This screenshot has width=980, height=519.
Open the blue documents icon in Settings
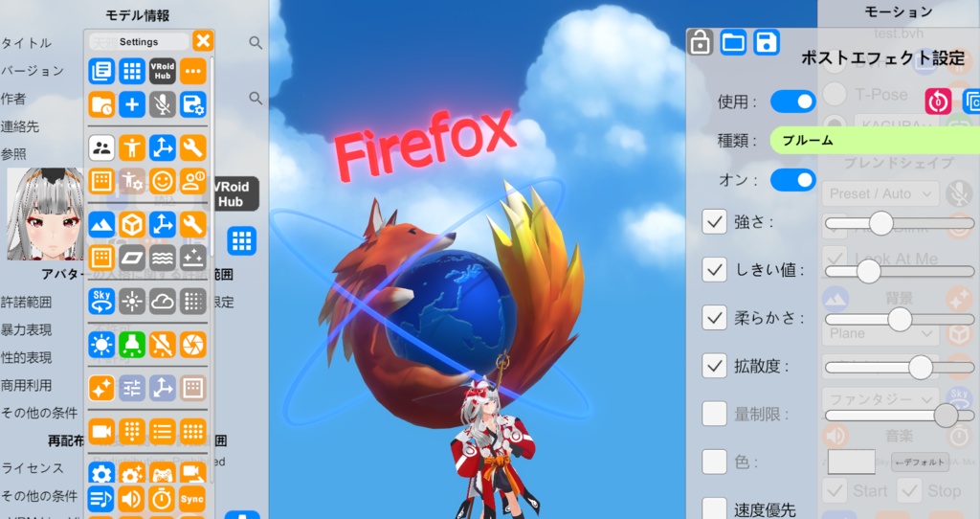[101, 71]
